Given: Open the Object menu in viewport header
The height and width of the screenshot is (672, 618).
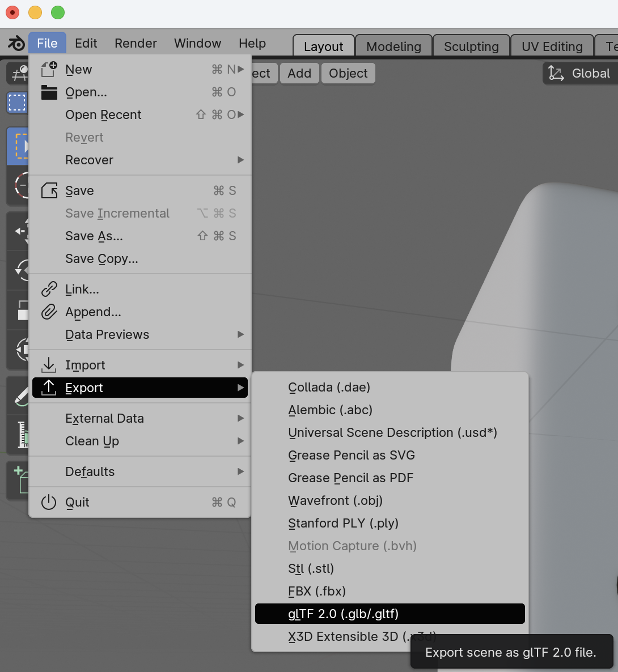Looking at the screenshot, I should [348, 73].
